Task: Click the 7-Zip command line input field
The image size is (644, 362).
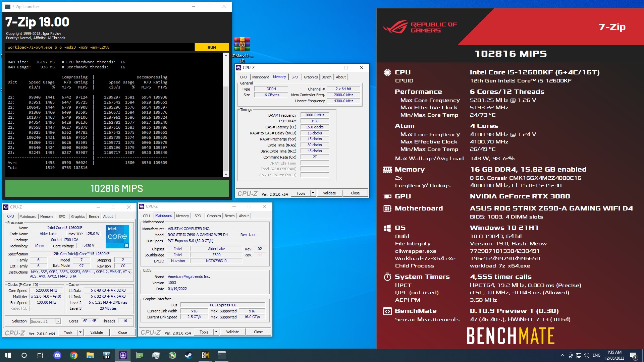Action: (100, 47)
